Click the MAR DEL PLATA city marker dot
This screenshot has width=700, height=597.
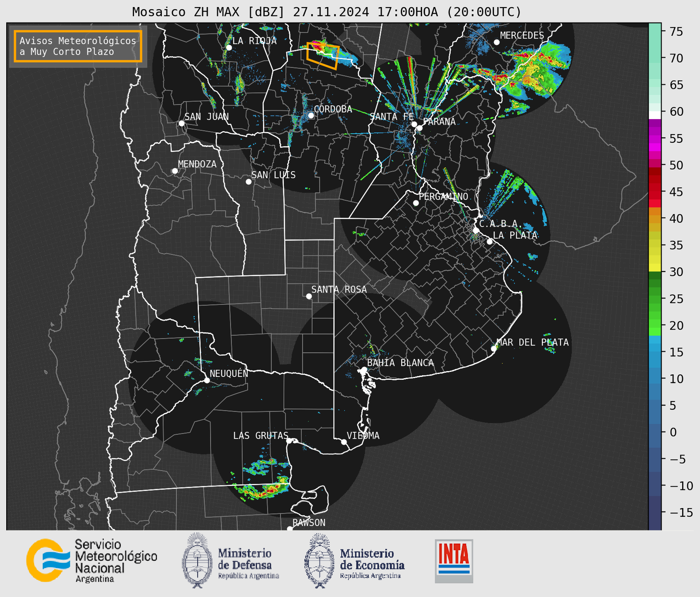pos(494,349)
